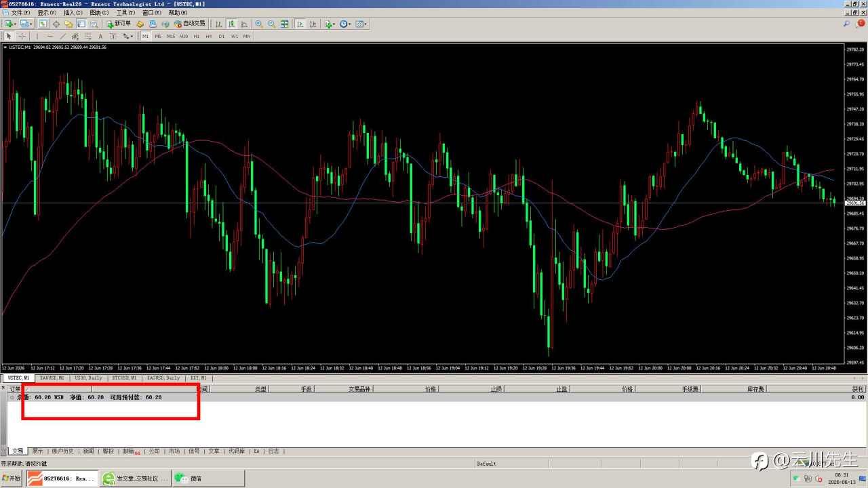
Task: Draw a horizontal line tool
Action: [50, 36]
